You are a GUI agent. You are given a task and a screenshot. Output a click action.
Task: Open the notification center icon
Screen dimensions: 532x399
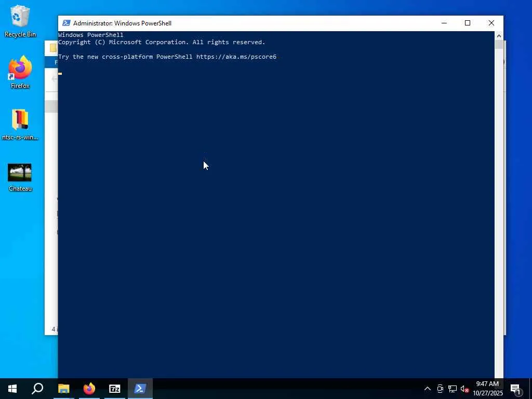click(x=515, y=389)
